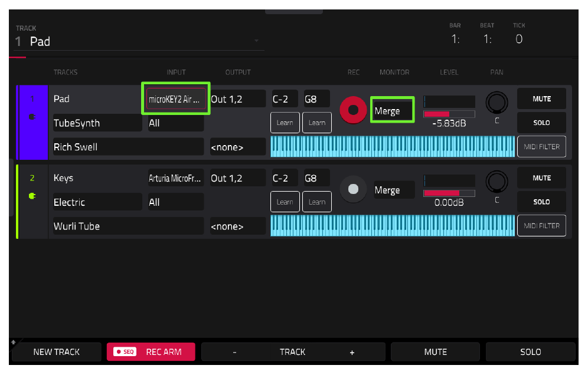Click the plugin icon on track 1

[32, 117]
